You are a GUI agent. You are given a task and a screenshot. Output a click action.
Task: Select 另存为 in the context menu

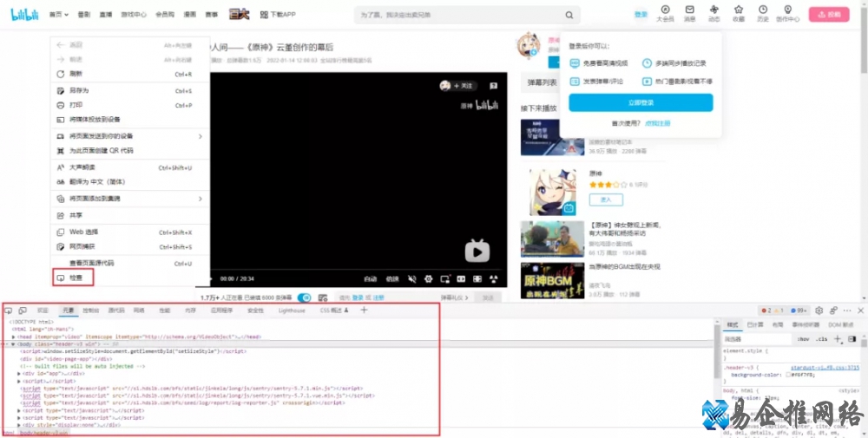pyautogui.click(x=130, y=91)
